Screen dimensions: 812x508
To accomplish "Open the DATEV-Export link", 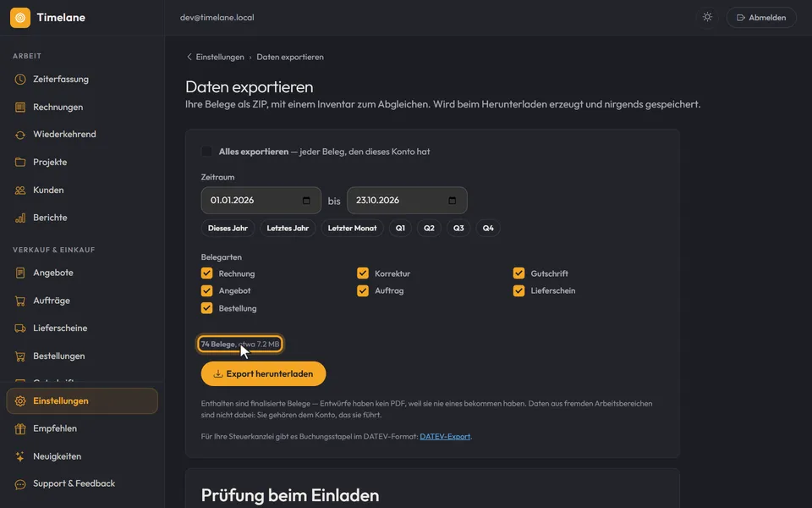I will click(445, 437).
